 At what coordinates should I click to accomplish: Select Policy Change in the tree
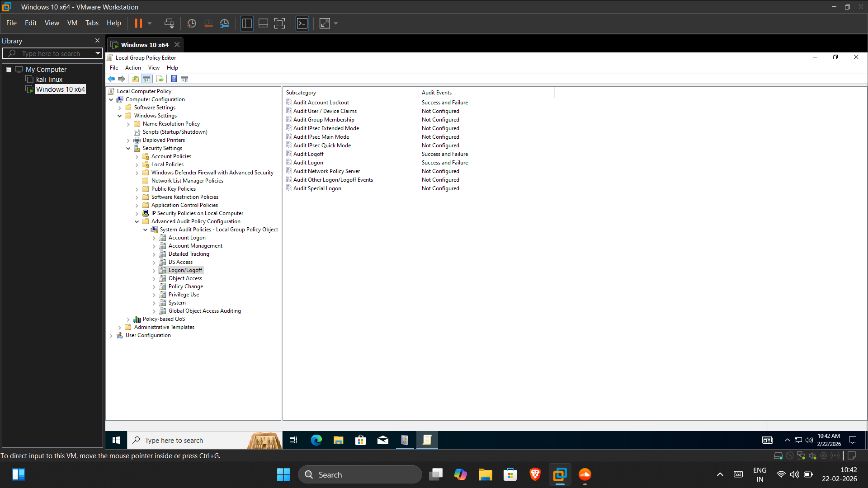coord(185,286)
